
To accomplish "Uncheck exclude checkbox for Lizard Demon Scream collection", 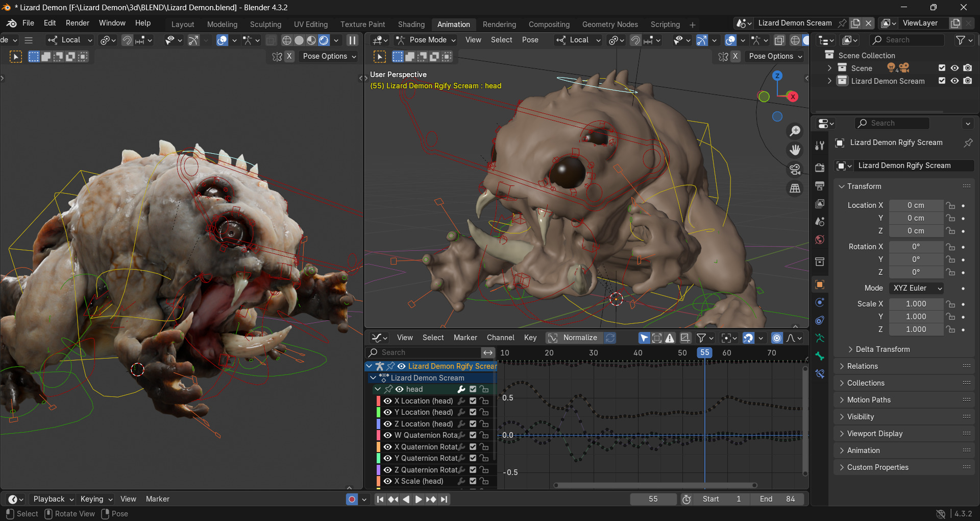I will click(x=942, y=81).
